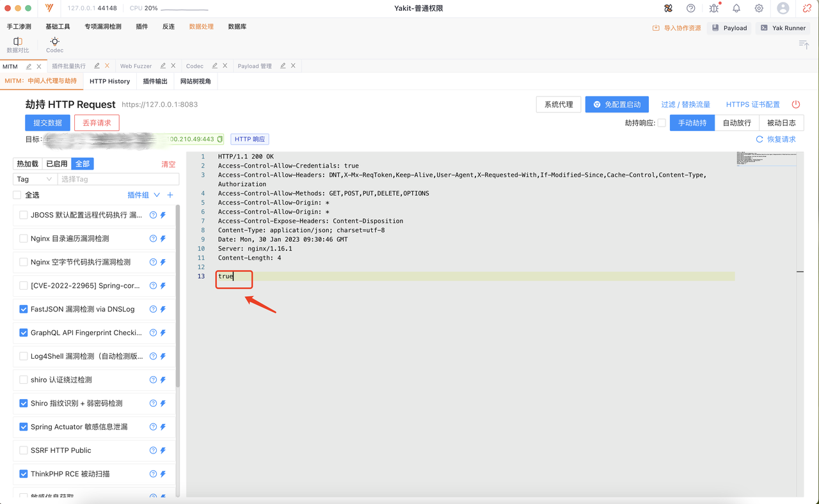
Task: Open the Tag dropdown
Action: (x=35, y=179)
